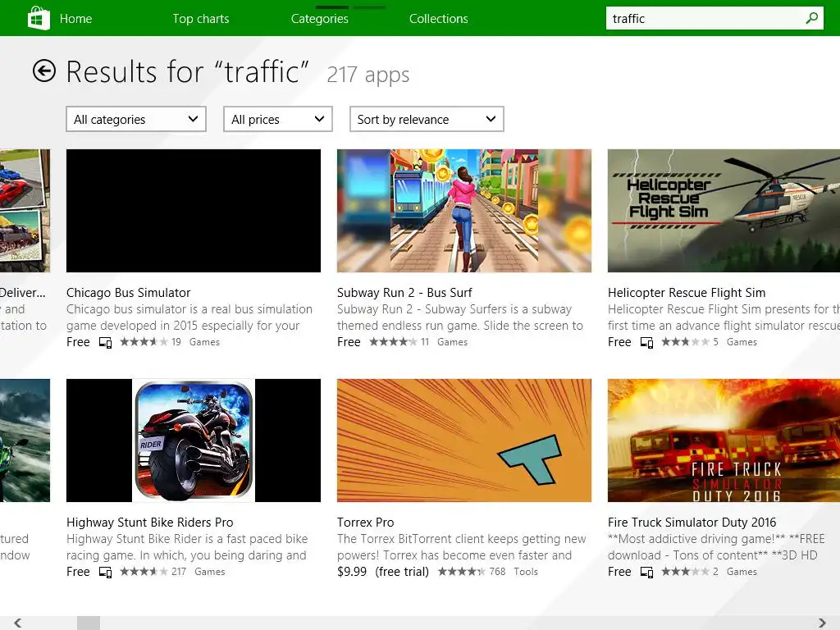This screenshot has height=630, width=840.
Task: Click "Free" price under Highway Stunt Bike Riders
Action: point(78,572)
